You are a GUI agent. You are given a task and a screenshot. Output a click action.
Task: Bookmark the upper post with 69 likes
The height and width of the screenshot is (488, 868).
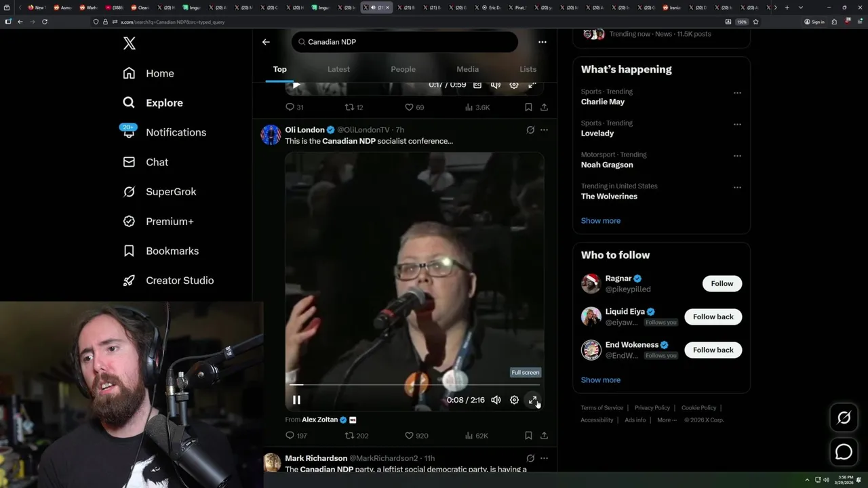[x=528, y=107]
